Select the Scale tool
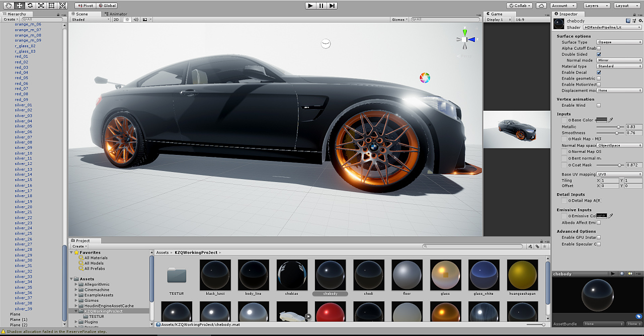The height and width of the screenshot is (336, 644). [x=41, y=6]
